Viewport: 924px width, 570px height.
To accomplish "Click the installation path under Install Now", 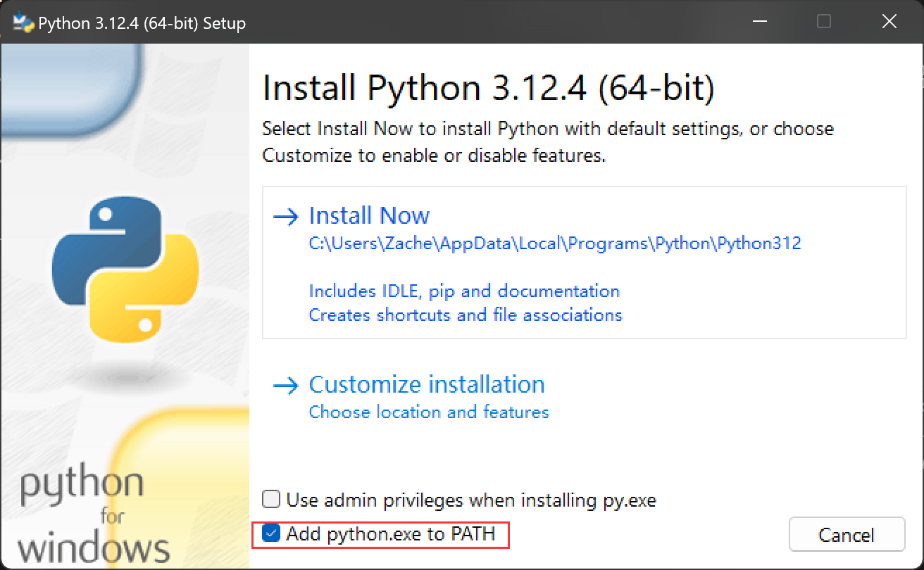I will tap(555, 243).
